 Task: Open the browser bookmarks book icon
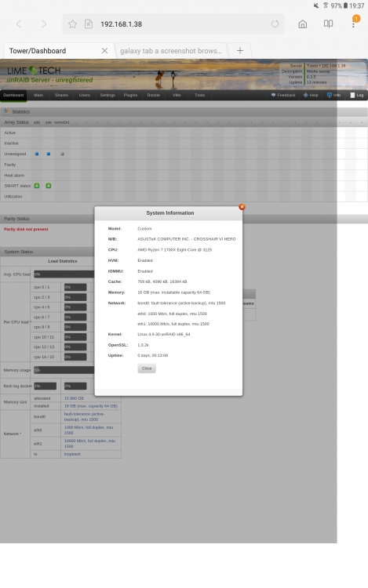pos(328,24)
